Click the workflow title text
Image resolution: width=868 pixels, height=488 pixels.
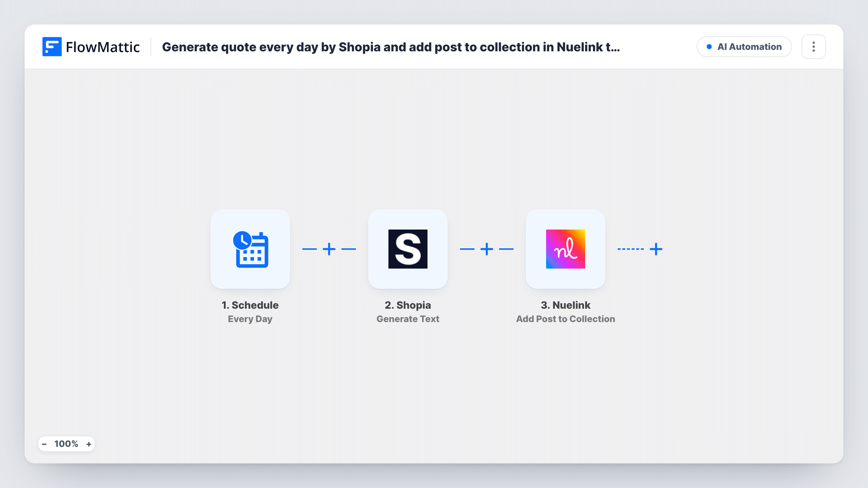click(391, 47)
